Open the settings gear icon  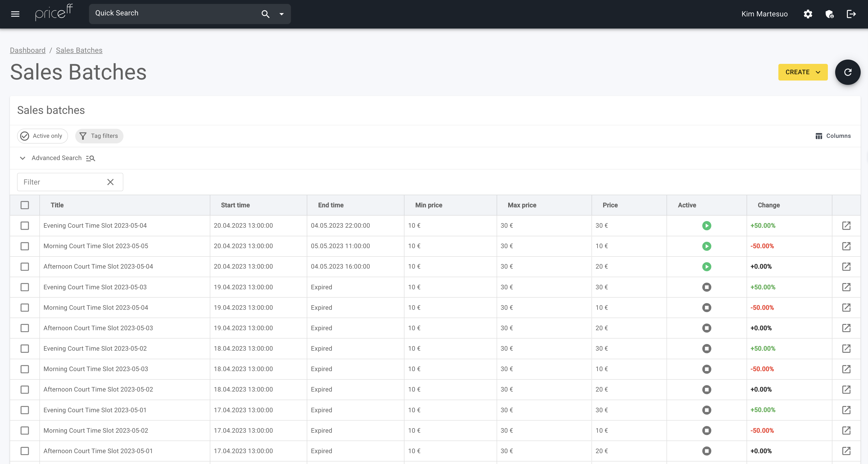[808, 14]
